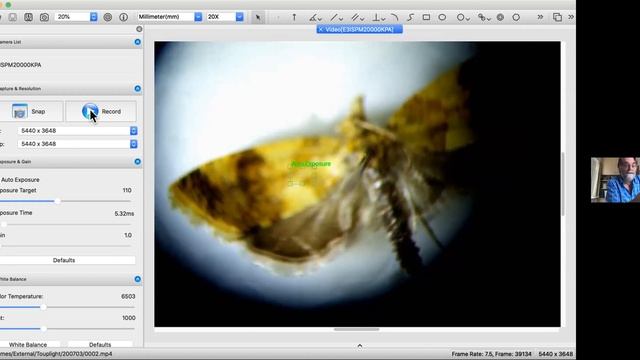Click the concentric circles target icon
Screen dimensions: 640x360
click(108, 17)
